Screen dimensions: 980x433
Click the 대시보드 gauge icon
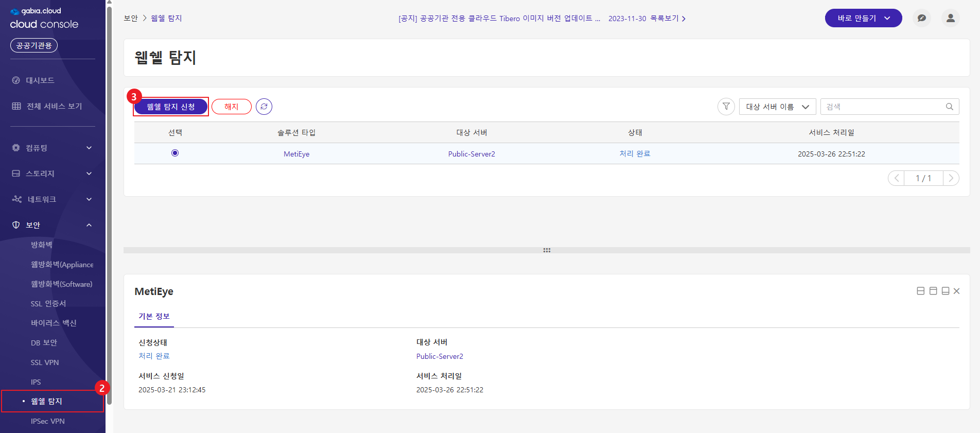pyautogui.click(x=16, y=80)
